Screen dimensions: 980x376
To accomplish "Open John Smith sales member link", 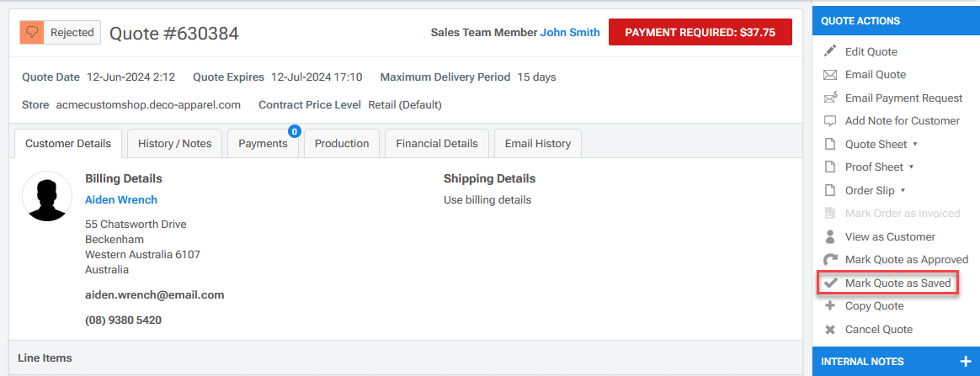I will coord(570,33).
